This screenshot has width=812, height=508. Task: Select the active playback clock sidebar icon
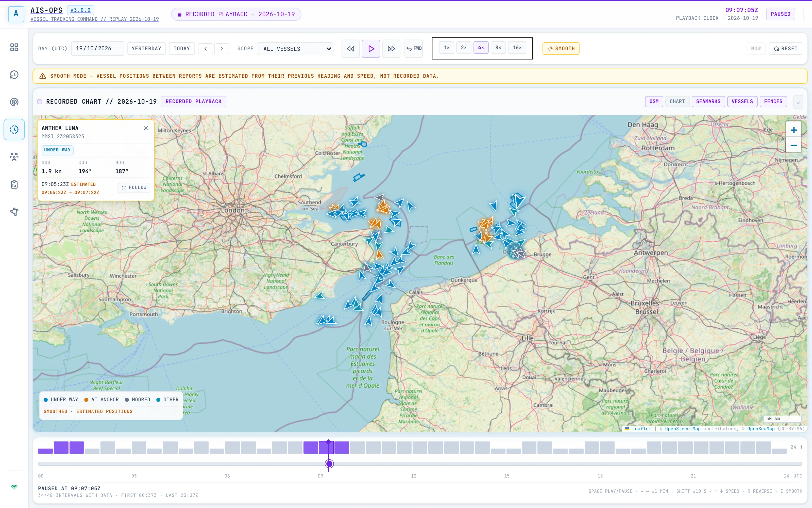(x=14, y=129)
